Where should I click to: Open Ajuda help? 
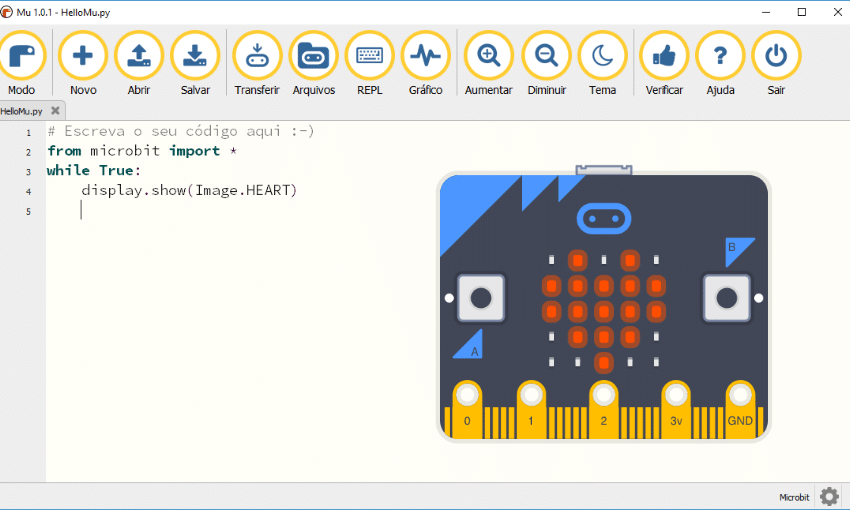point(720,57)
